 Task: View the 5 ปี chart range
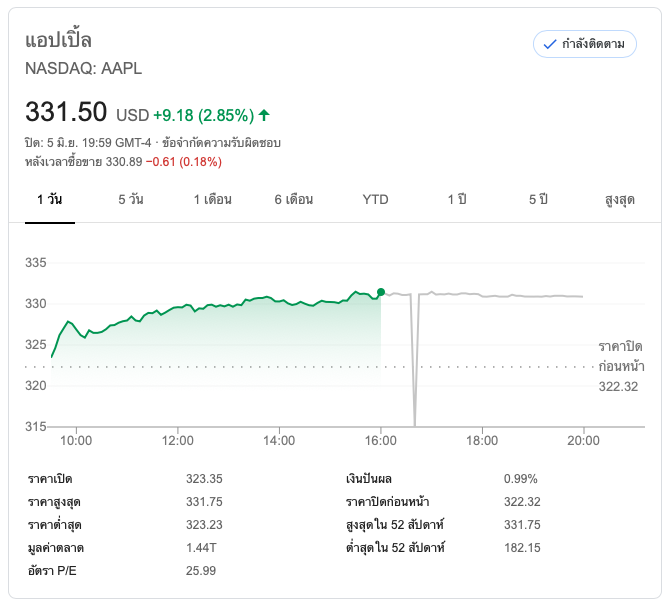pos(538,199)
